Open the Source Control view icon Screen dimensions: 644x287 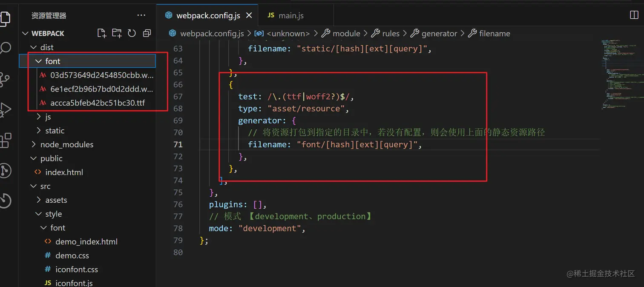click(5, 80)
